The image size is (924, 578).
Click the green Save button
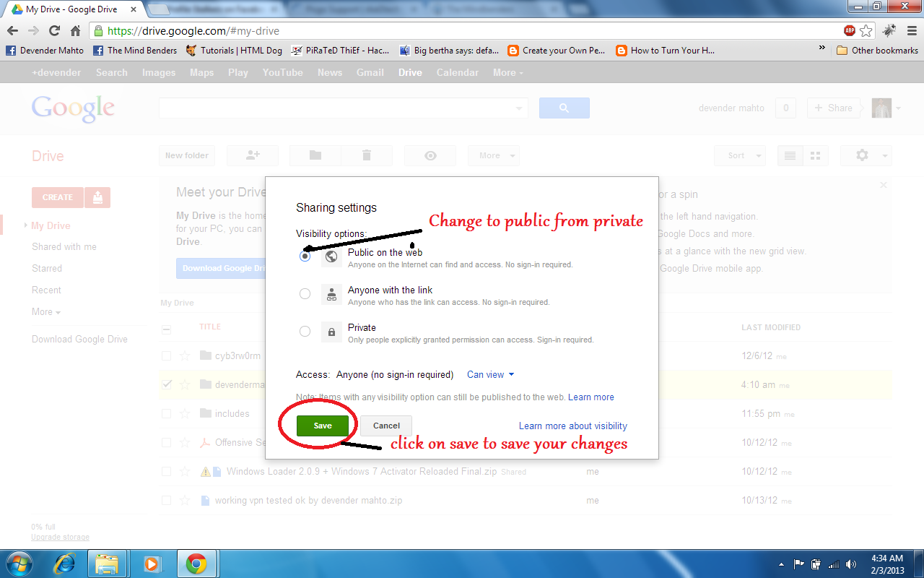pos(323,426)
